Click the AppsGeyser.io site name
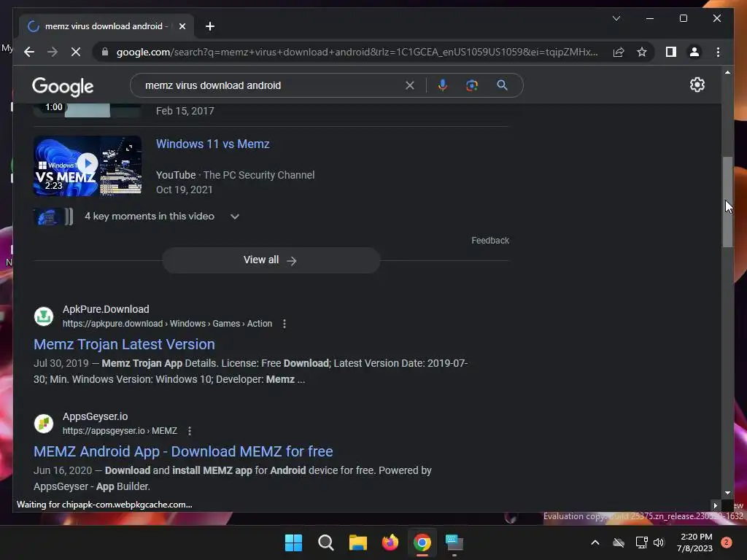Image resolution: width=747 pixels, height=560 pixels. click(96, 416)
